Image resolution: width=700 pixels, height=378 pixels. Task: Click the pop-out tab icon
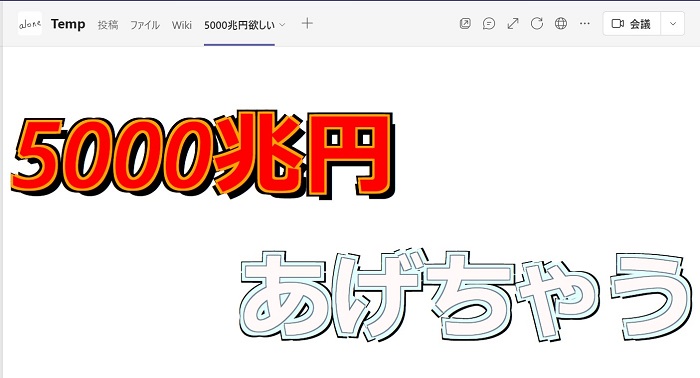(x=465, y=24)
